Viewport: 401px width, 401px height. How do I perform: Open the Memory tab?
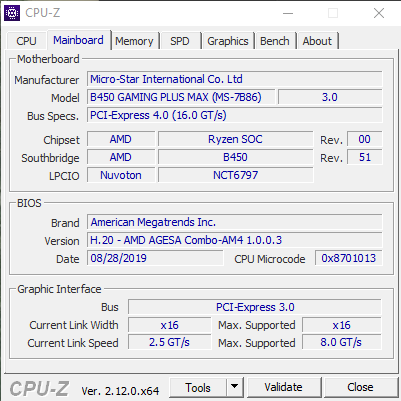tap(134, 41)
